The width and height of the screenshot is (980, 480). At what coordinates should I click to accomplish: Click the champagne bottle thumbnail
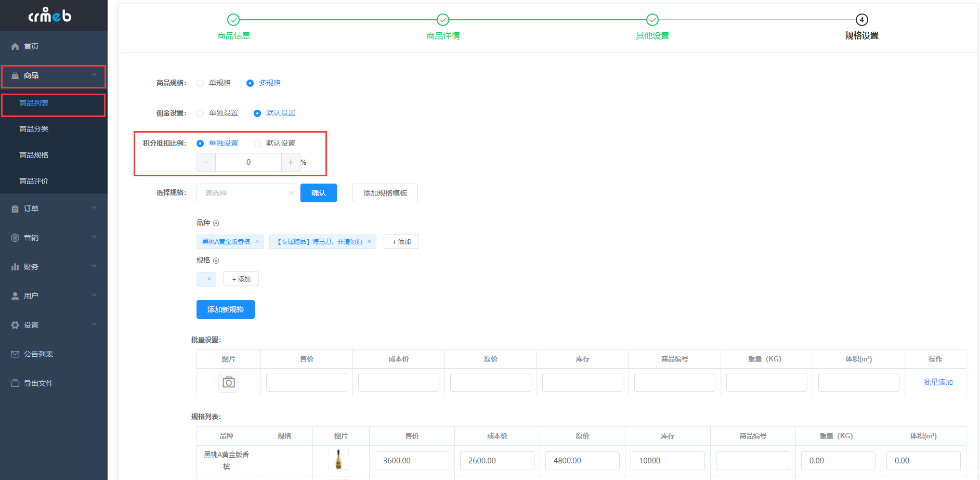[338, 460]
